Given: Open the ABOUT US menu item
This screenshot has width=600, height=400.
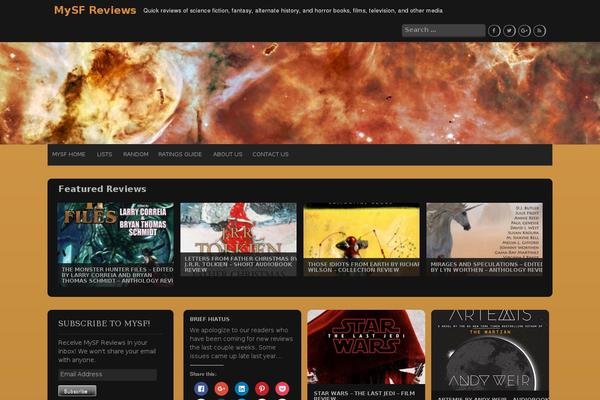Looking at the screenshot, I should click(x=227, y=154).
